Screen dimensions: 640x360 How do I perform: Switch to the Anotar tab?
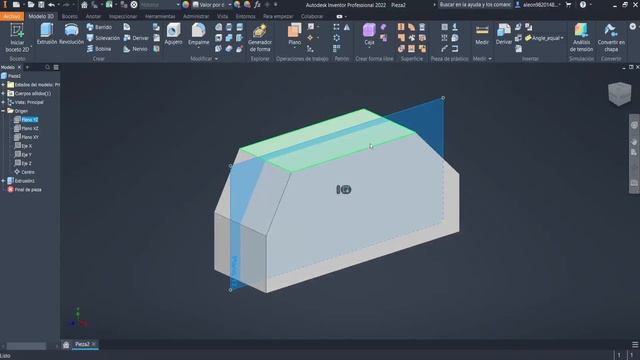pos(93,16)
